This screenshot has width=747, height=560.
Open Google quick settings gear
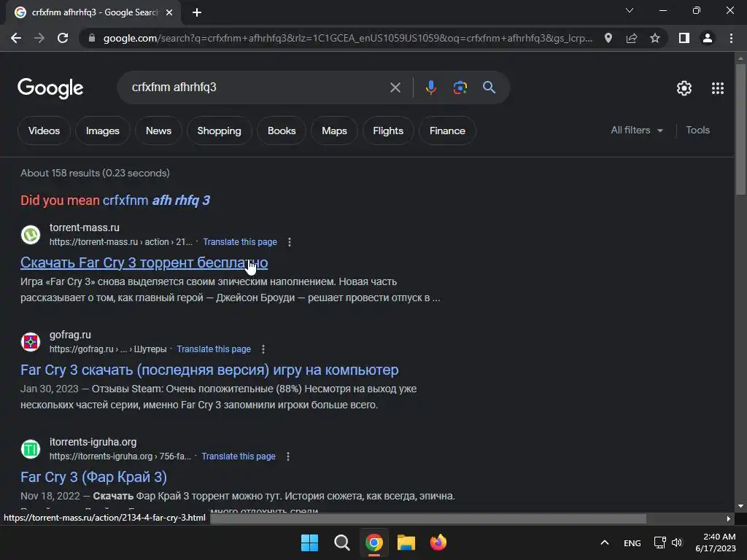coord(684,88)
